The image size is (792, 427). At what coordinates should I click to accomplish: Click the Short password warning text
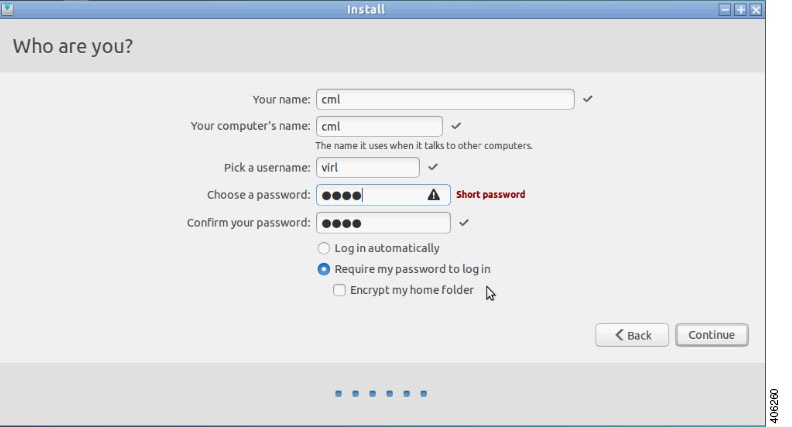[x=490, y=195]
